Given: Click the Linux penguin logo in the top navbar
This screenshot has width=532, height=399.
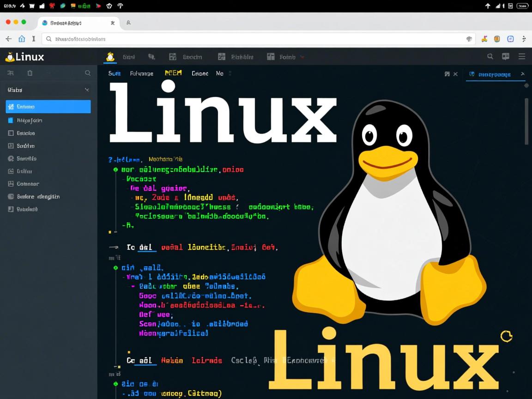Looking at the screenshot, I should coord(110,56).
